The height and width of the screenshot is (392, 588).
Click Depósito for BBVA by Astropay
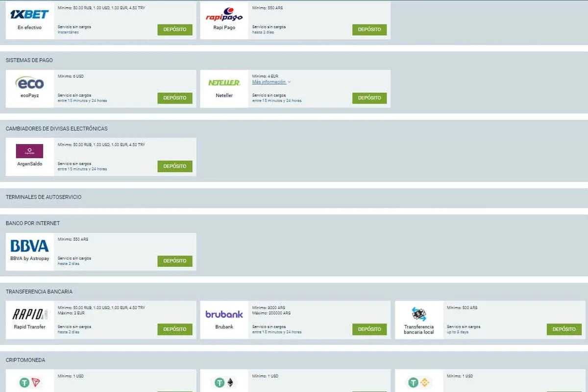175,261
